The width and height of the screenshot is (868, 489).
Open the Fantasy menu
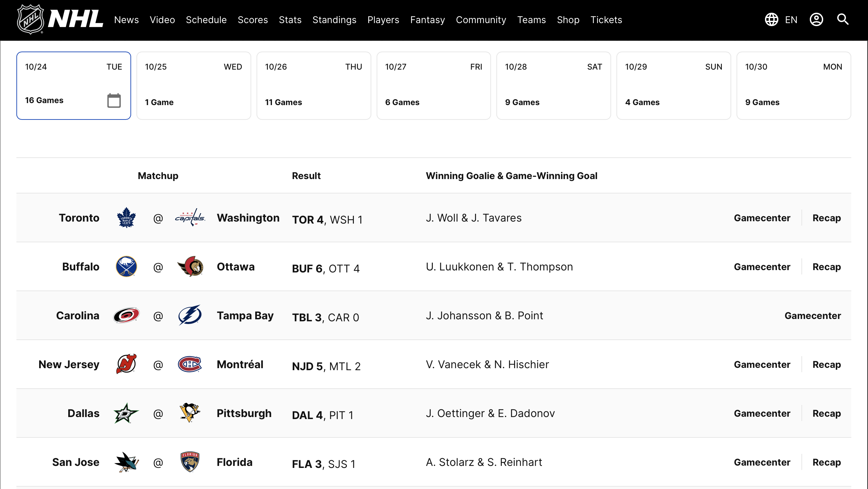[427, 20]
